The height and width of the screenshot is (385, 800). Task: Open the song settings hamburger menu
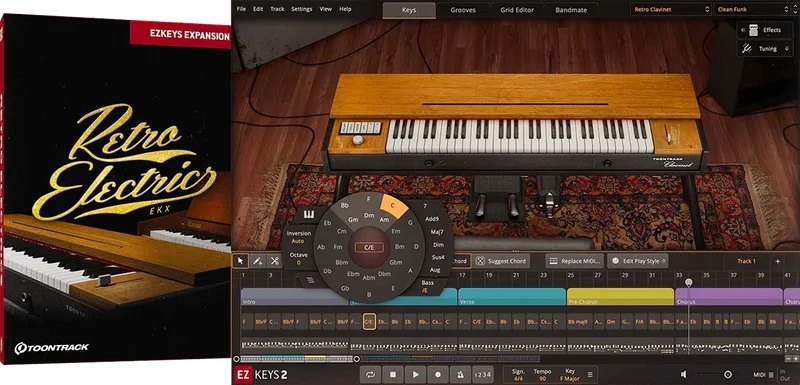point(590,375)
